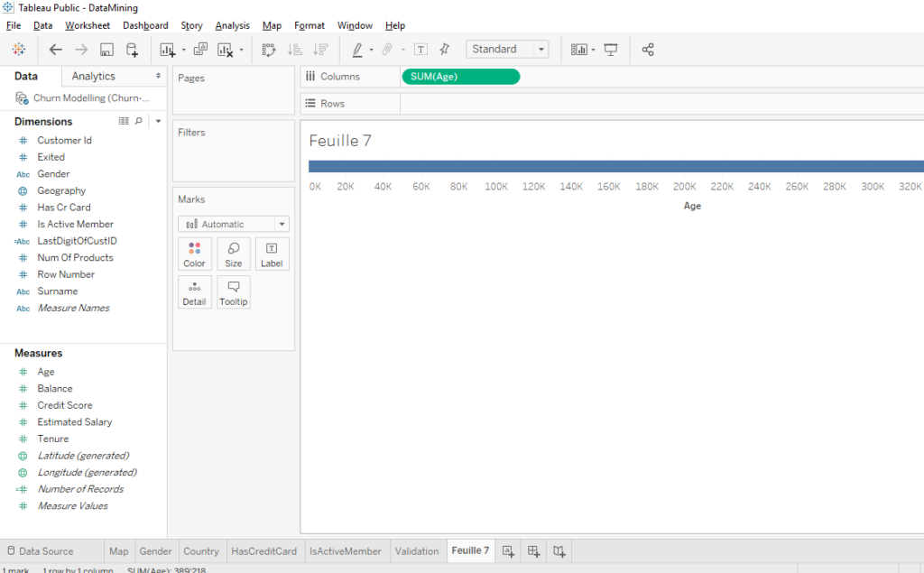Viewport: 924px width, 573px height.
Task: Sort descending with the toolbar icon
Action: tap(321, 50)
